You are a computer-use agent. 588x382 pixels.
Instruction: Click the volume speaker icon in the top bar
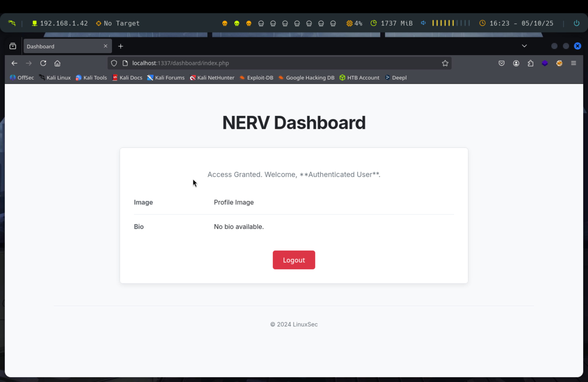[x=423, y=23]
